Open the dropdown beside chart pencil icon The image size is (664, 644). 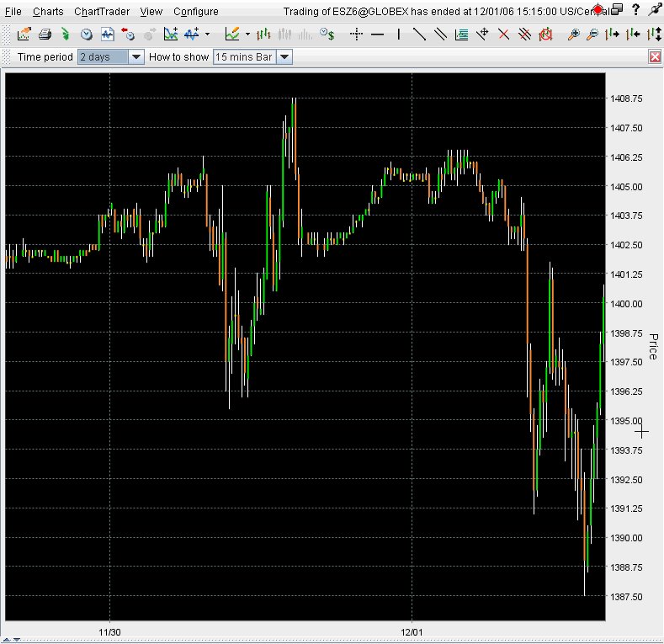tap(247, 34)
